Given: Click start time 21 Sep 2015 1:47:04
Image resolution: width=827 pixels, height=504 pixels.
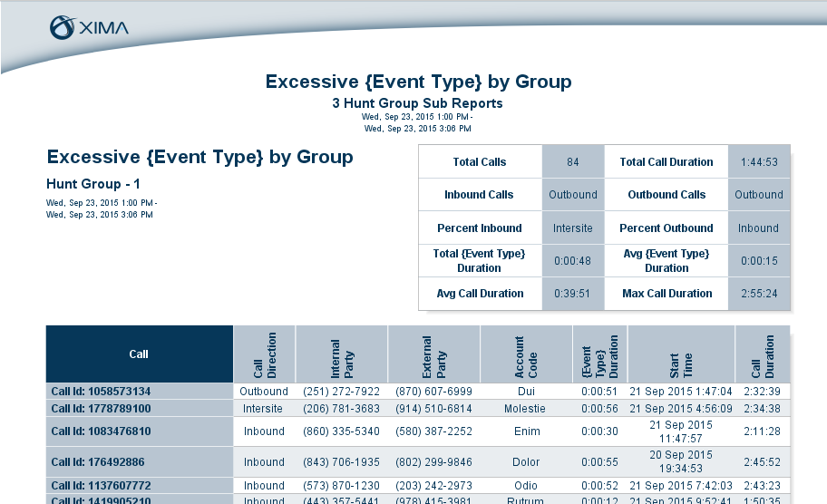Looking at the screenshot, I should tap(681, 392).
